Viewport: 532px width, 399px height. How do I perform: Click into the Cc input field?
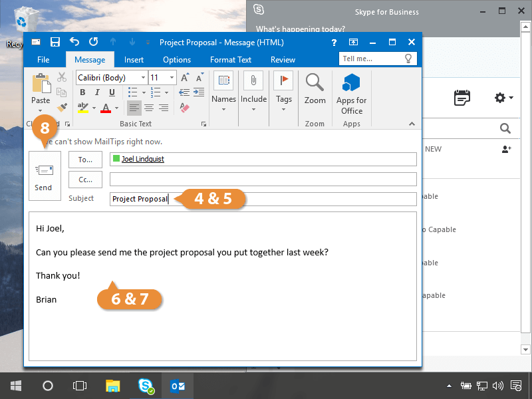click(263, 180)
